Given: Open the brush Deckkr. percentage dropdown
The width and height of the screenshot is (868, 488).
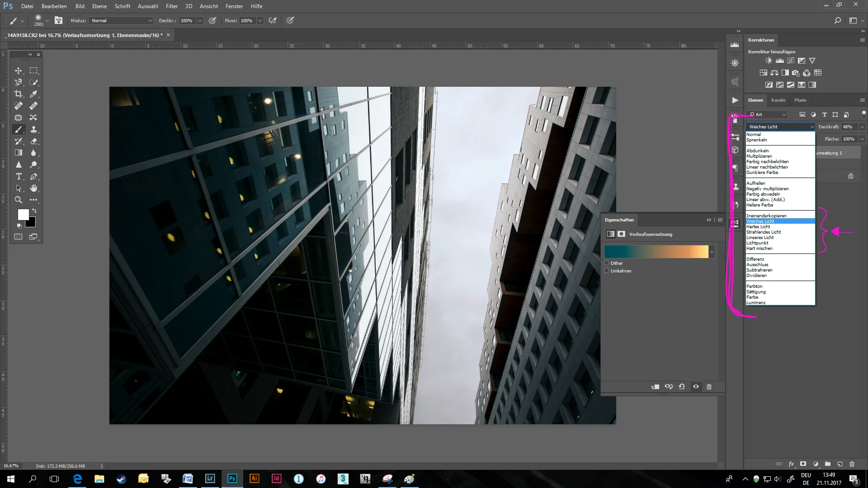Looking at the screenshot, I should pos(200,21).
